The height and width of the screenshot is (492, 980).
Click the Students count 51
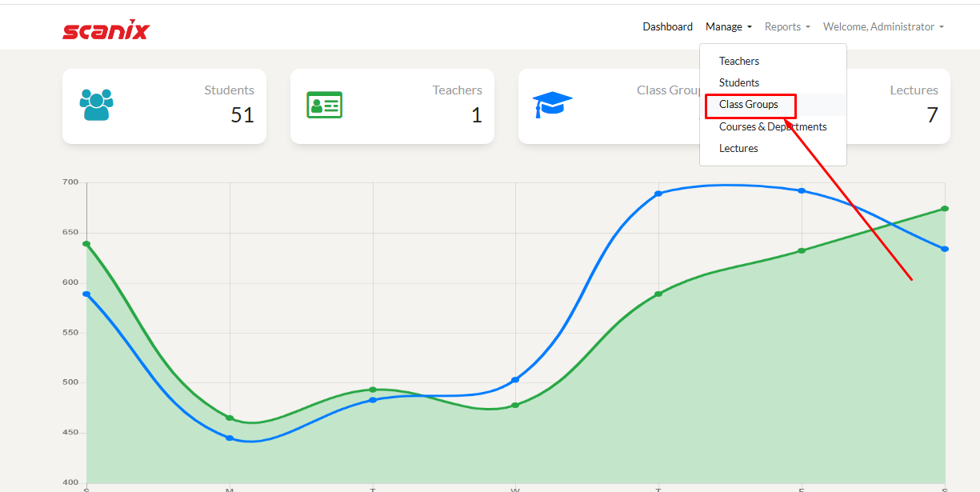[242, 116]
